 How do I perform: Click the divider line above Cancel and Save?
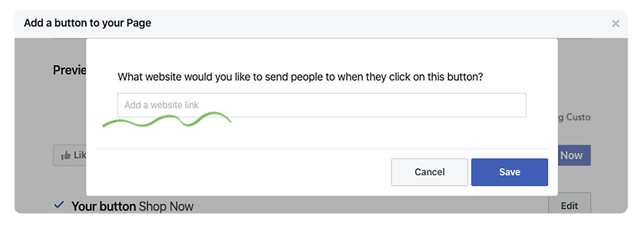click(322, 149)
